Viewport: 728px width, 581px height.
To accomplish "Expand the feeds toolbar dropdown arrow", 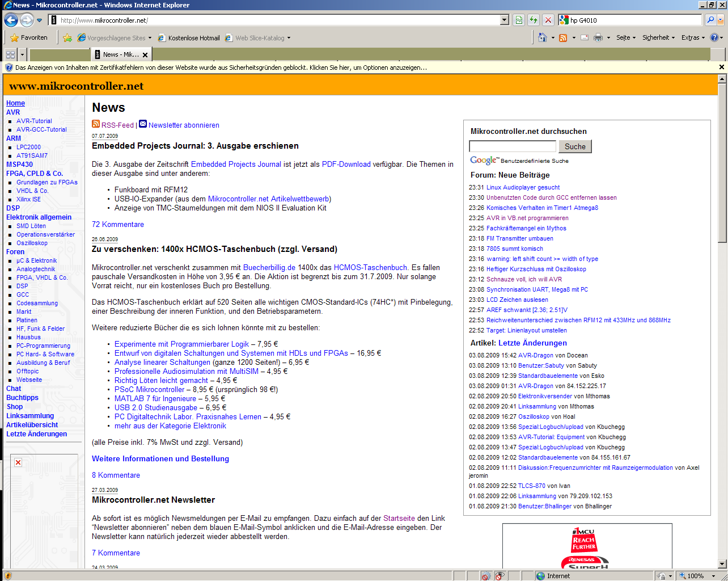I will pyautogui.click(x=574, y=38).
